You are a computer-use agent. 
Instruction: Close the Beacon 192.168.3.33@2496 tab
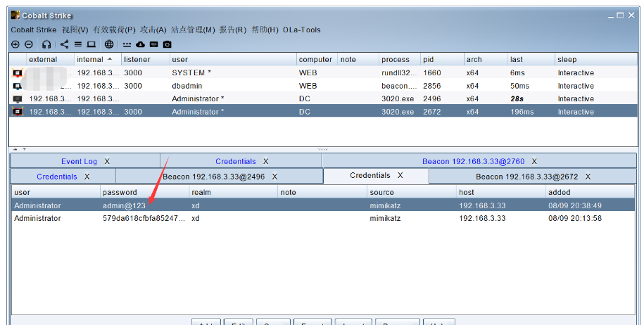pos(274,177)
